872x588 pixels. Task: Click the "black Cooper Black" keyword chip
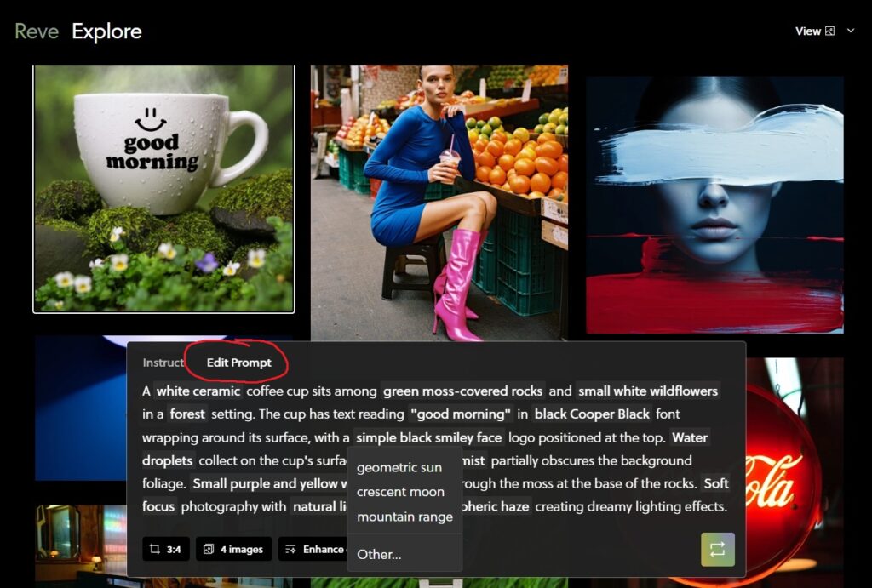(x=592, y=414)
